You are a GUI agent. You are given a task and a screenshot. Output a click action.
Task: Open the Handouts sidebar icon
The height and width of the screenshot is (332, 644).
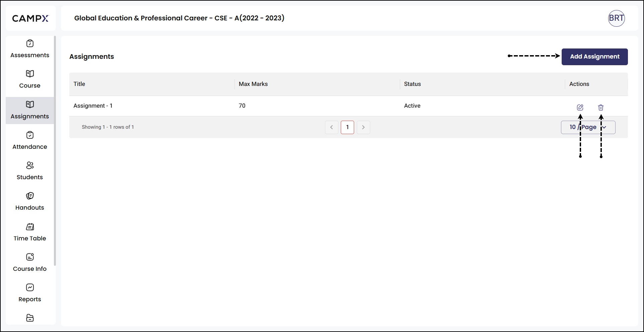coord(30,196)
